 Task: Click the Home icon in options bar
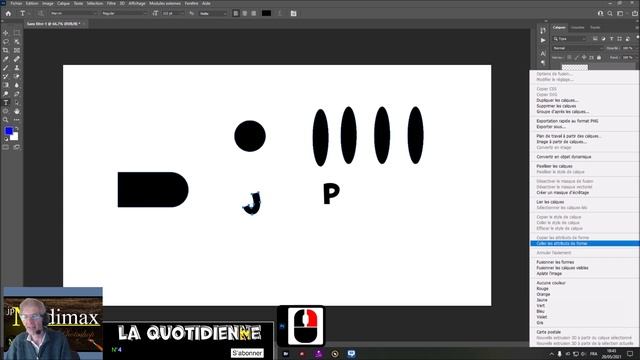[x=8, y=13]
